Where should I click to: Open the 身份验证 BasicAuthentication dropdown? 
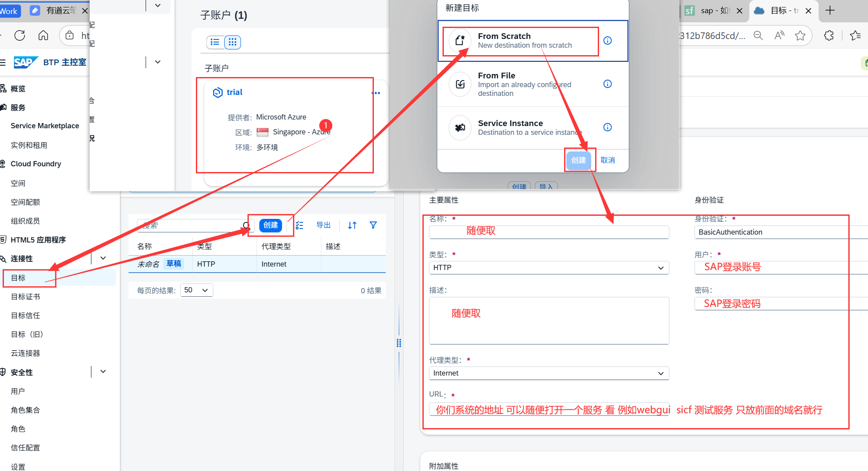[781, 232]
